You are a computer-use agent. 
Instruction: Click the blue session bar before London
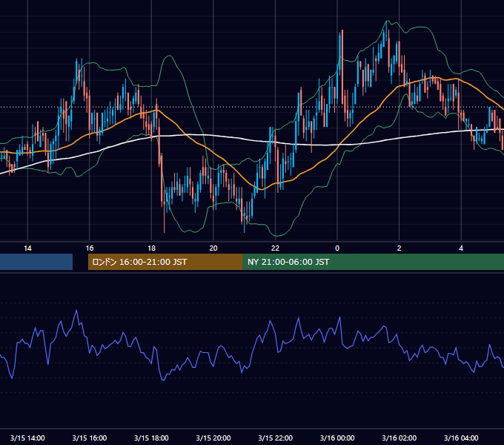[x=36, y=262]
